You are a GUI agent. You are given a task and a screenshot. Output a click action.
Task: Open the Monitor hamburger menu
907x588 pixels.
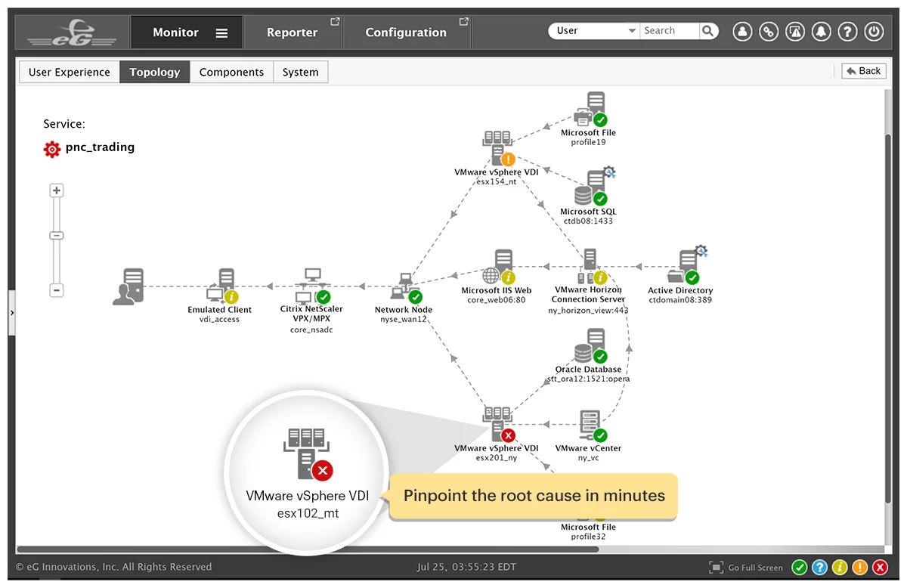pos(221,32)
